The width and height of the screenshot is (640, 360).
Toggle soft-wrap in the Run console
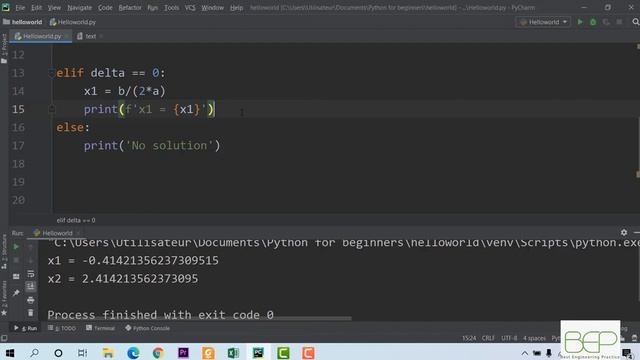(31, 273)
